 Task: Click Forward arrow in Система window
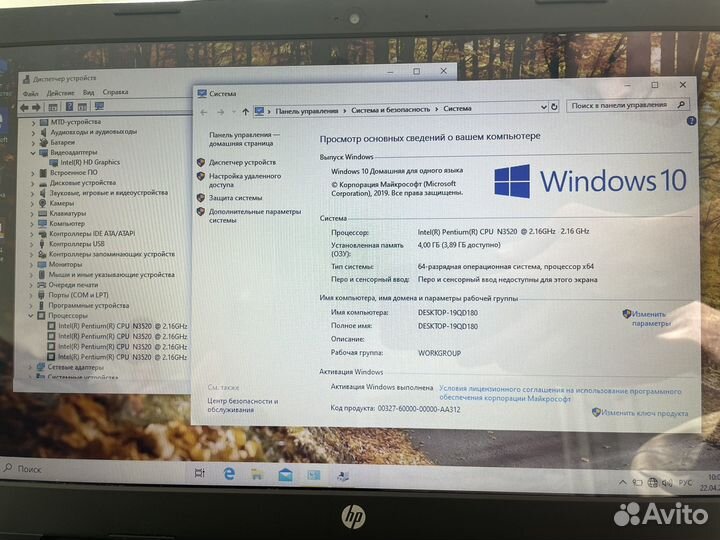221,112
